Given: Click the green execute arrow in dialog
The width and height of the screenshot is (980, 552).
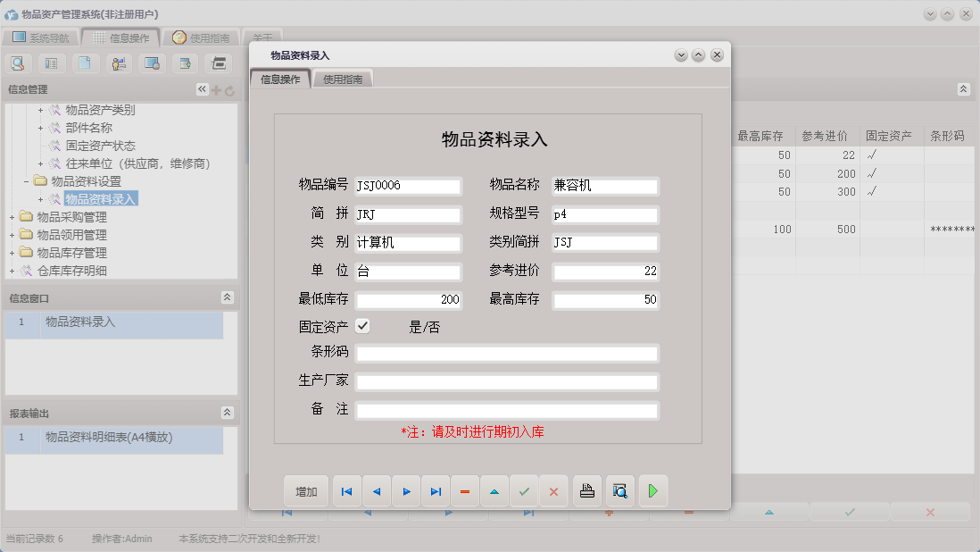Looking at the screenshot, I should 652,490.
